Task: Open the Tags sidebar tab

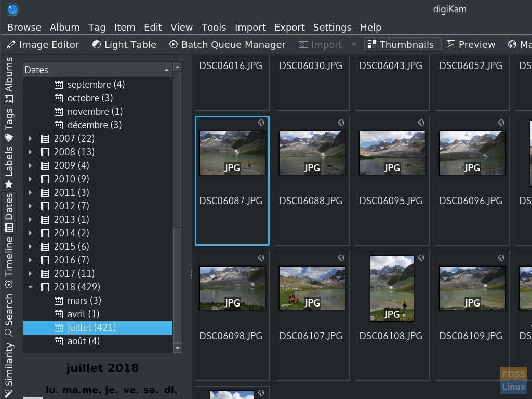Action: (9, 125)
